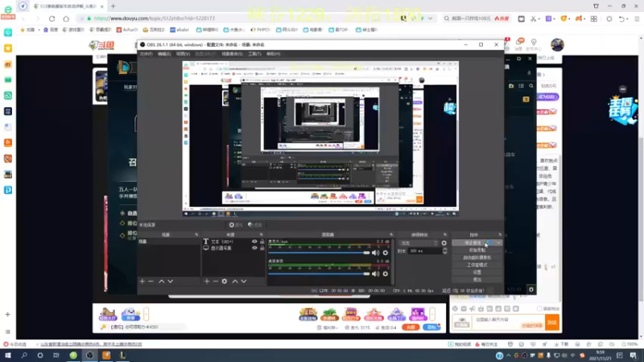Screen dimensions: 644x362
Task: Toggle visibility of the display capture source
Action: (x=254, y=248)
